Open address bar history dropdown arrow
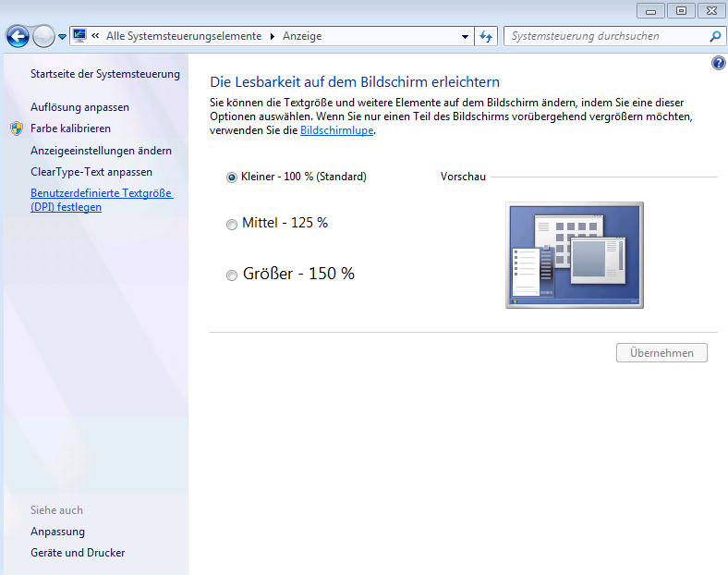The image size is (728, 575). point(465,36)
